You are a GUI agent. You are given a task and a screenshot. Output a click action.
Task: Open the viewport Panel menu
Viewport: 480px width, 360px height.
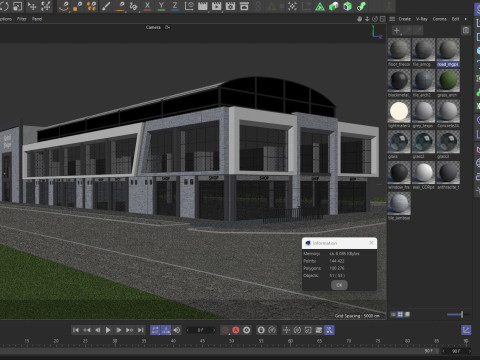point(37,19)
